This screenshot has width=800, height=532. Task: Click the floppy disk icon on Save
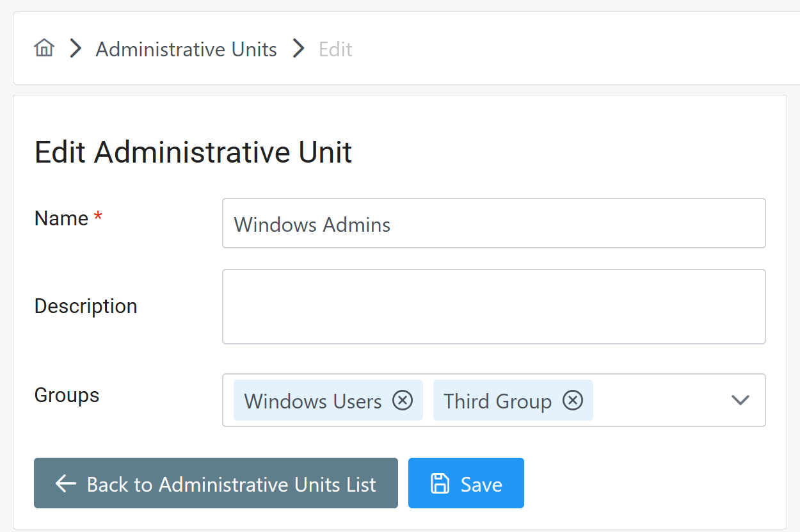coord(440,484)
